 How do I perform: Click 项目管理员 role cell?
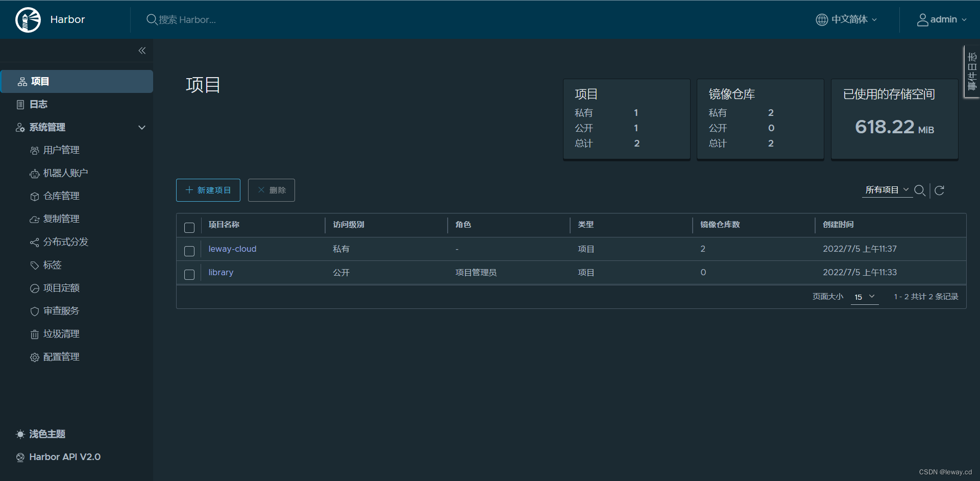[x=476, y=273]
